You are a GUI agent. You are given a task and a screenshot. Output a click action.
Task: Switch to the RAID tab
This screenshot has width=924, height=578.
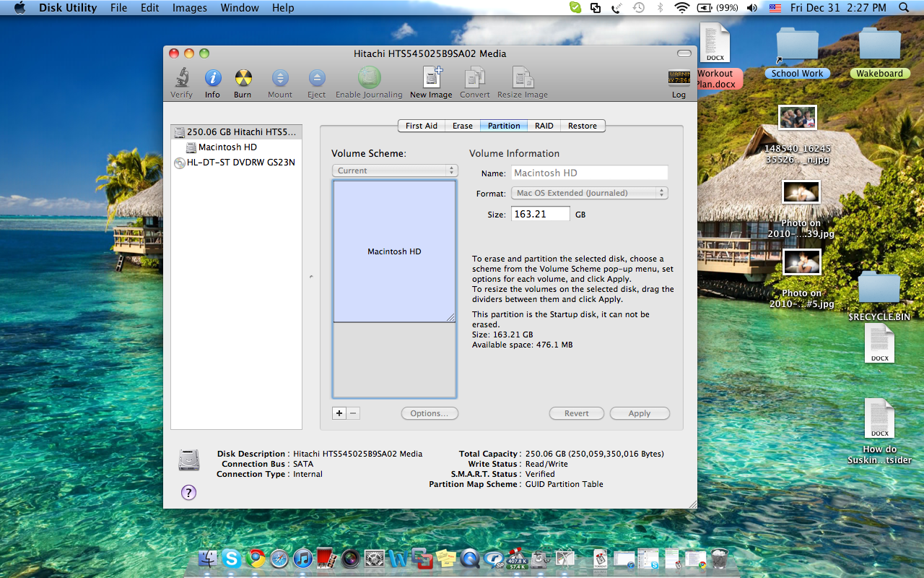tap(544, 126)
